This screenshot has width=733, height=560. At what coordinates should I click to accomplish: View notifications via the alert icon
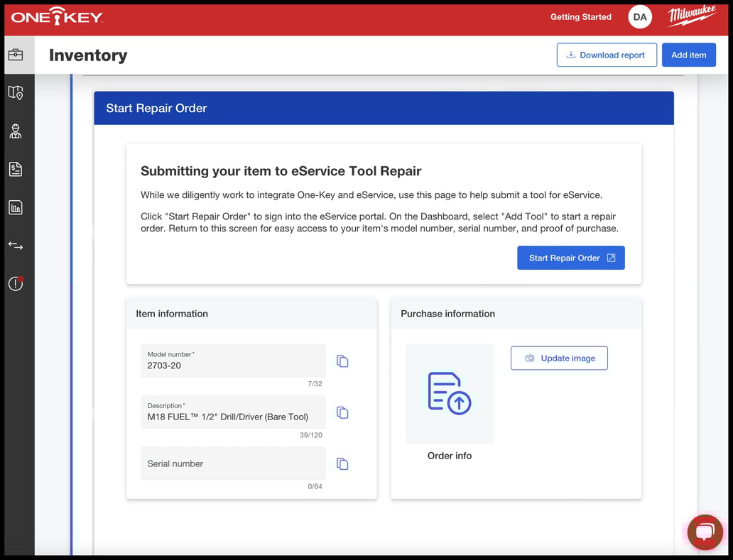point(15,283)
